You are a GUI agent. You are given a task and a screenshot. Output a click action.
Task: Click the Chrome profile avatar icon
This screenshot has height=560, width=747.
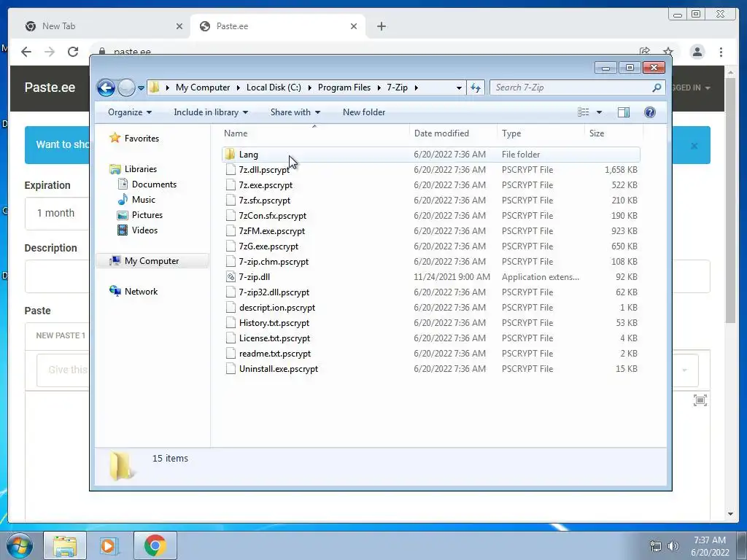tap(697, 52)
